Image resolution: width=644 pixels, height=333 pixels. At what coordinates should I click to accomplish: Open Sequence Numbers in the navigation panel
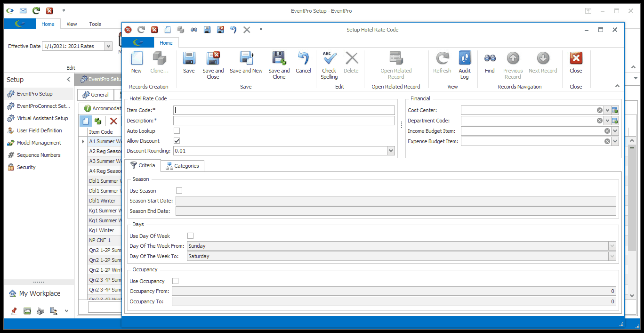[x=39, y=155]
